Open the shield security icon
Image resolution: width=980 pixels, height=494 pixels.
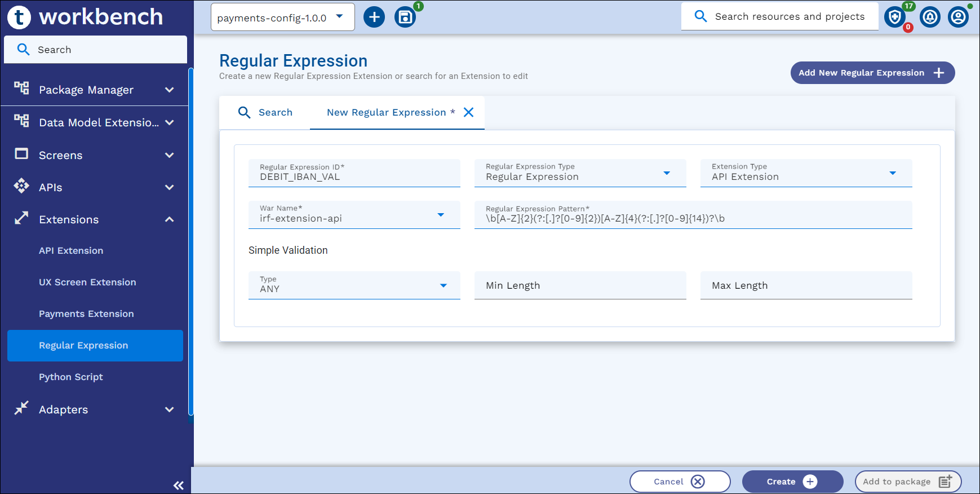(x=894, y=17)
